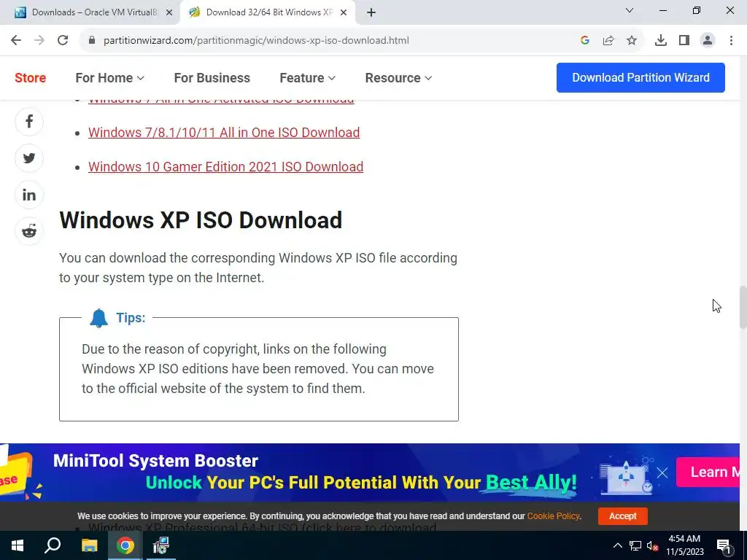Share this page icon in address bar
The width and height of the screenshot is (747, 560).
pyautogui.click(x=608, y=41)
